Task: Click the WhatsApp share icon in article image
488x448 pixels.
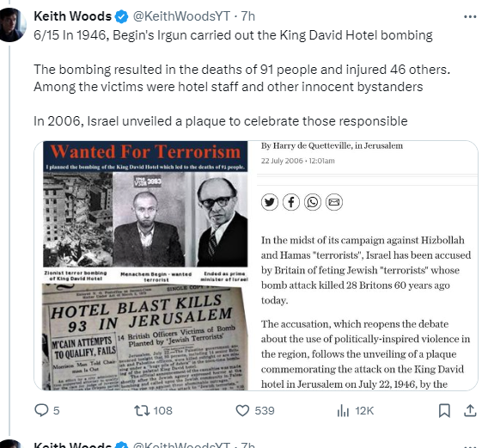Action: [x=313, y=202]
